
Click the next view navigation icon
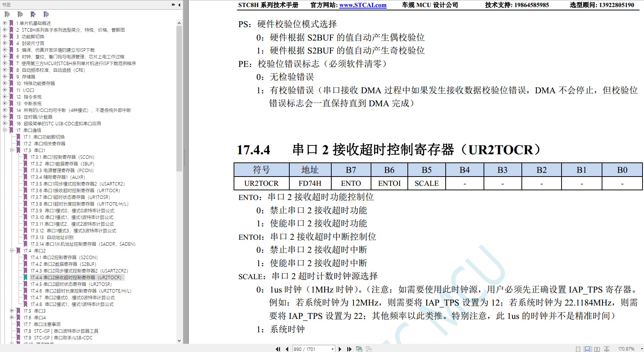coord(369,349)
